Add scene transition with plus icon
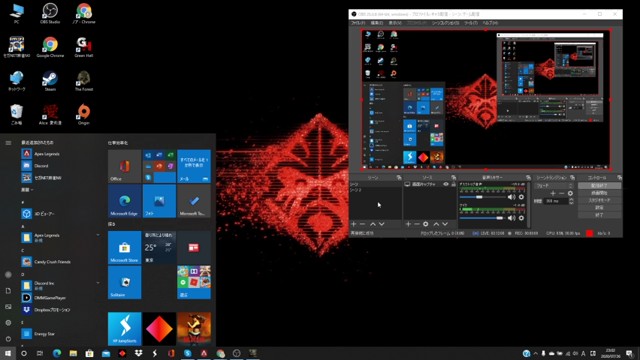640x360 pixels. pyautogui.click(x=553, y=193)
